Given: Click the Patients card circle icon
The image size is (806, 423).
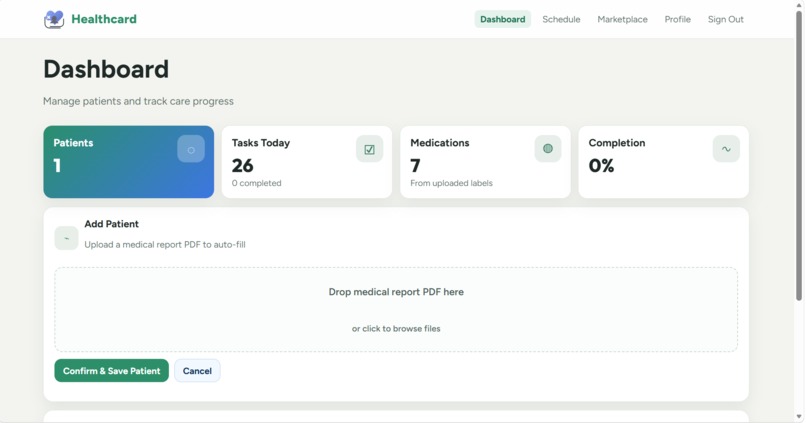Looking at the screenshot, I should pyautogui.click(x=191, y=149).
